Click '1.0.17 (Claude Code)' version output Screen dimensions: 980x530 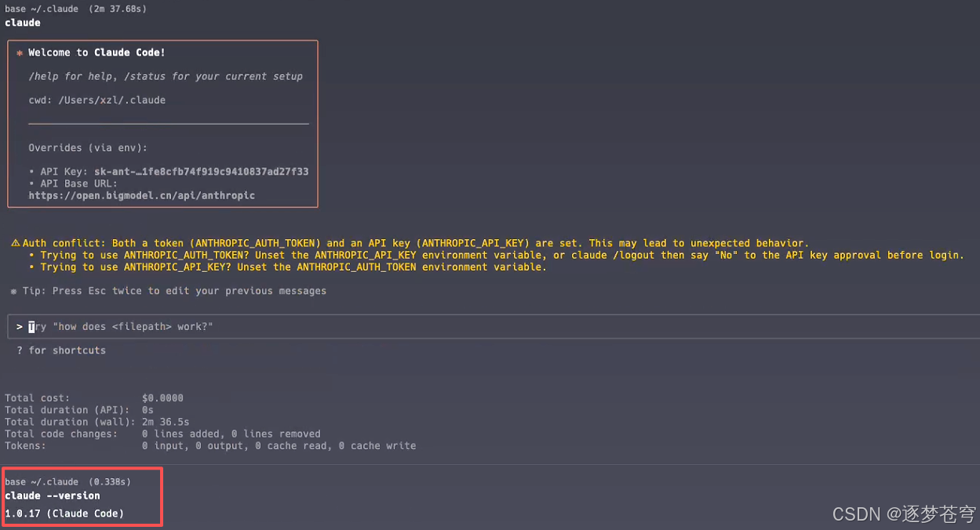64,514
